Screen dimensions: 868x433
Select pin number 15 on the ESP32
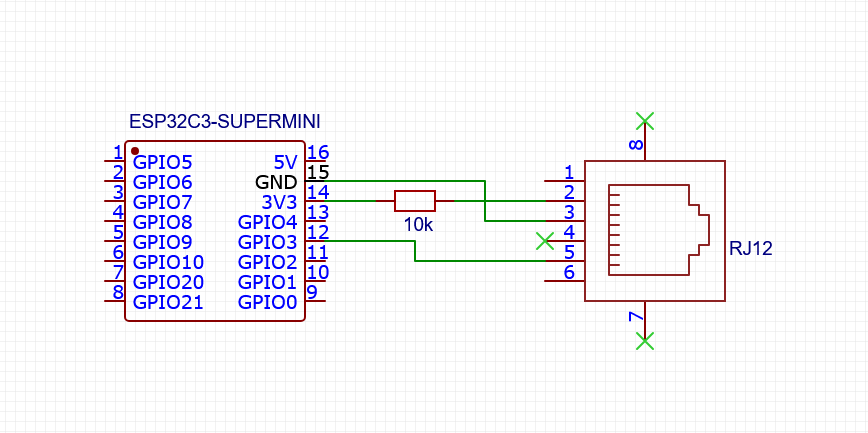(x=318, y=172)
